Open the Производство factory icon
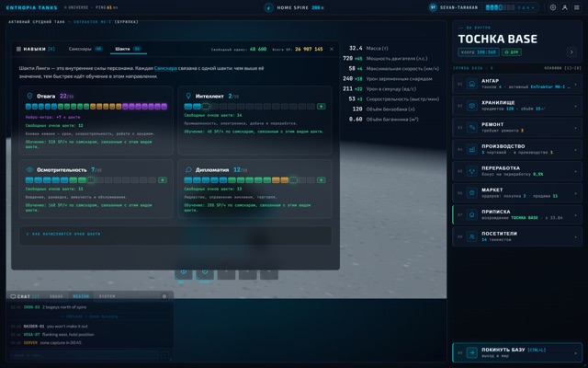Screen dimensions: 588x368 point(471,149)
